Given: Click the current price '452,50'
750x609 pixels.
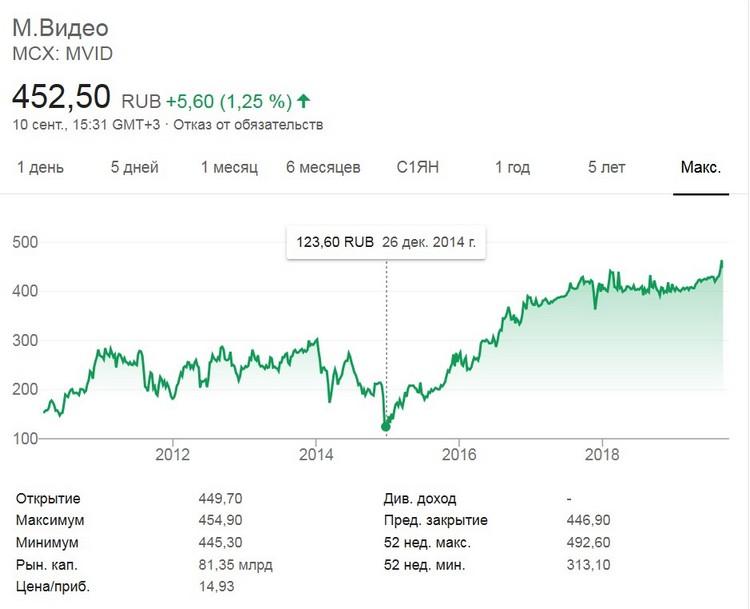Looking at the screenshot, I should (61, 97).
